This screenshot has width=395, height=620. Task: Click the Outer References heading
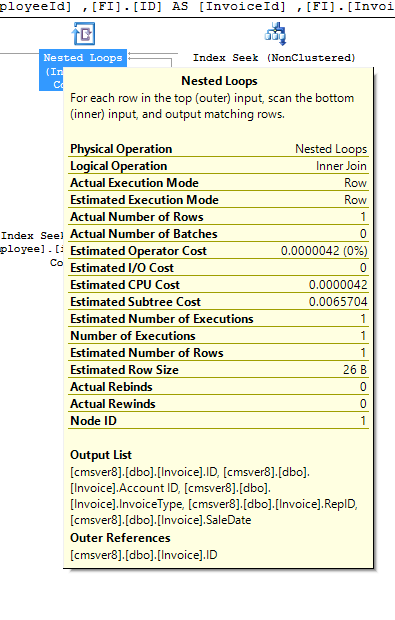coord(120,538)
